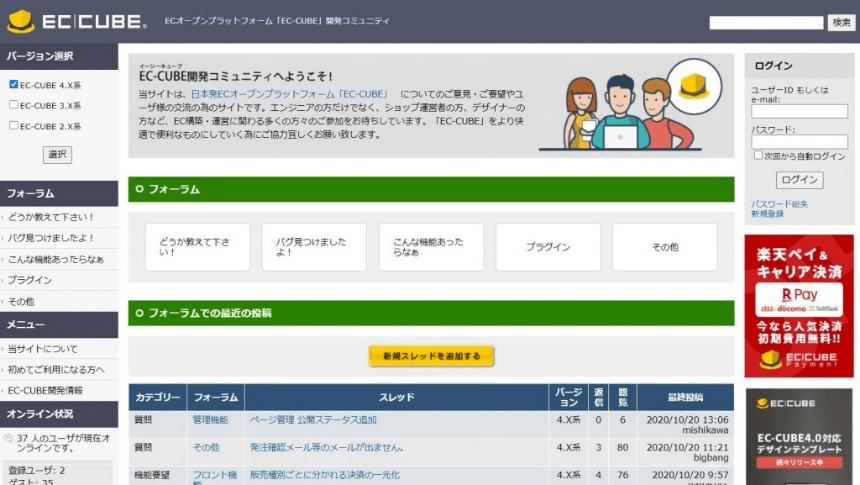This screenshot has width=860, height=485.
Task: Check the EC-CUBE 4.X系 checkbox
Action: coord(14,84)
